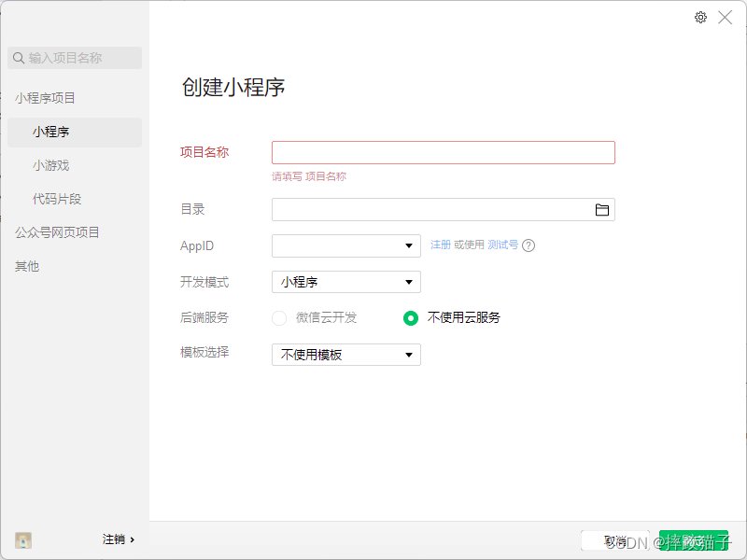Click the folder icon to browse directory

coord(602,209)
